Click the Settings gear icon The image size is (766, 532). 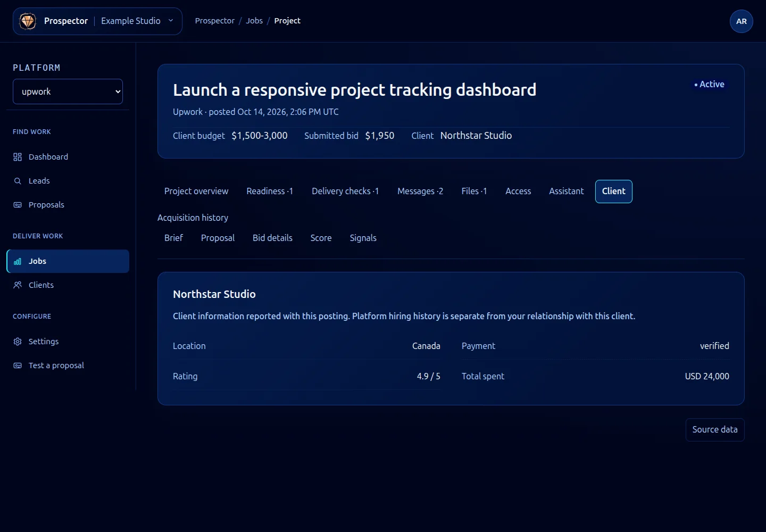tap(18, 342)
